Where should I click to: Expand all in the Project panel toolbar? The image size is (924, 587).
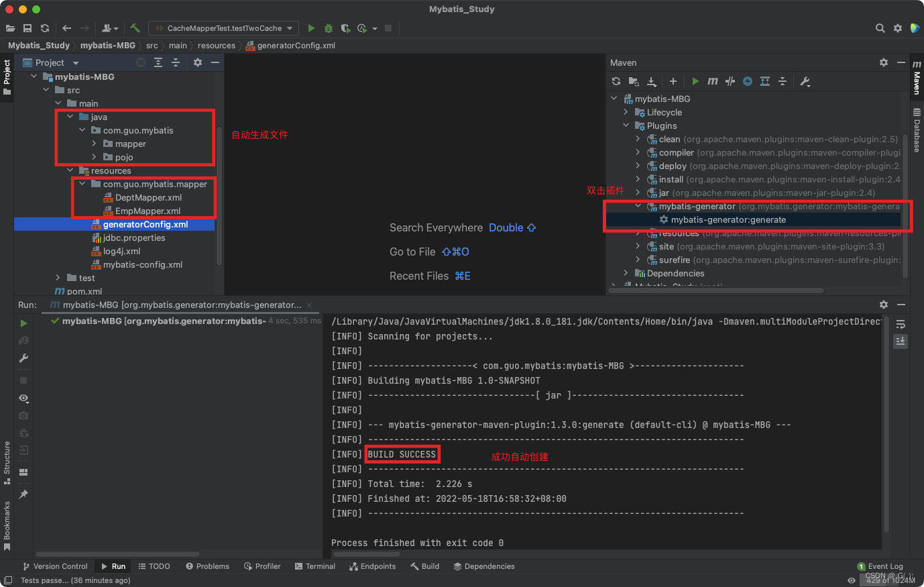tap(158, 62)
